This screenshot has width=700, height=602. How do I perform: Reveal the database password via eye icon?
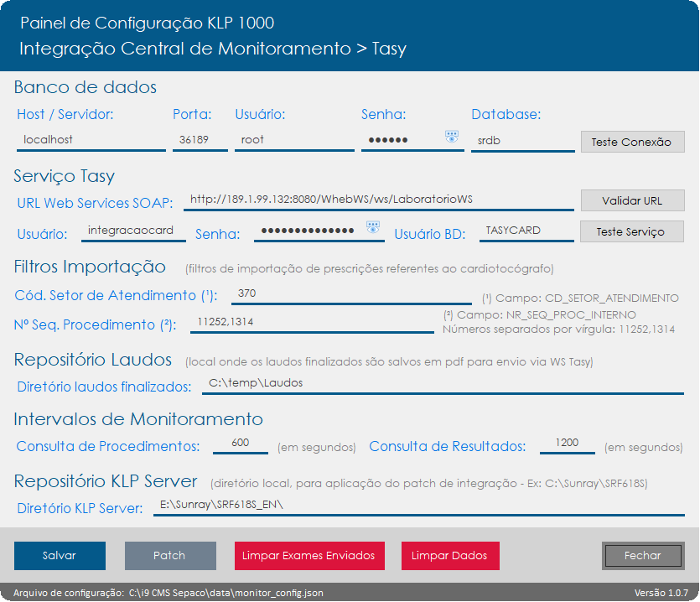point(451,137)
